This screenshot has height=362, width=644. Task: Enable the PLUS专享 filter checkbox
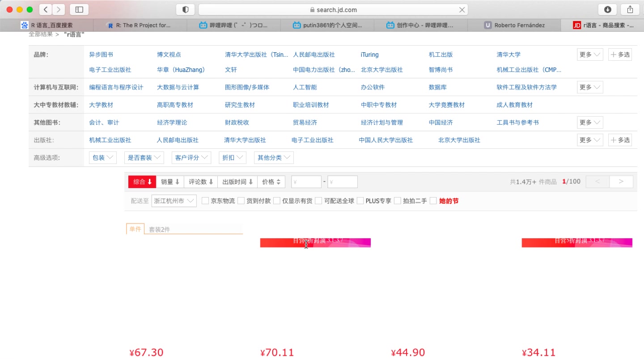360,201
